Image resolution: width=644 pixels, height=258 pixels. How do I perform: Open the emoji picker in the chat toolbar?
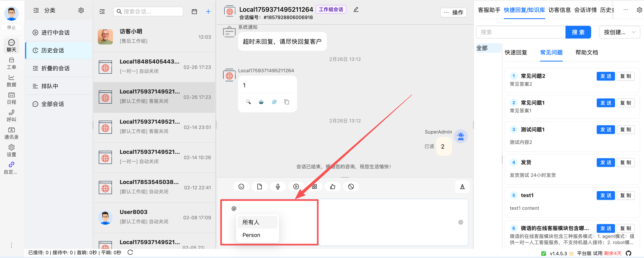click(241, 186)
